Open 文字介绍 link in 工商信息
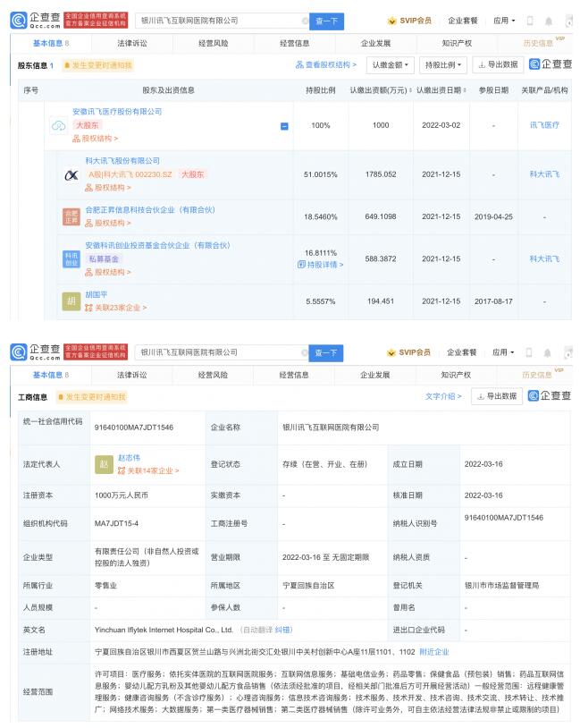Image resolution: width=580 pixels, height=728 pixels. [x=443, y=396]
